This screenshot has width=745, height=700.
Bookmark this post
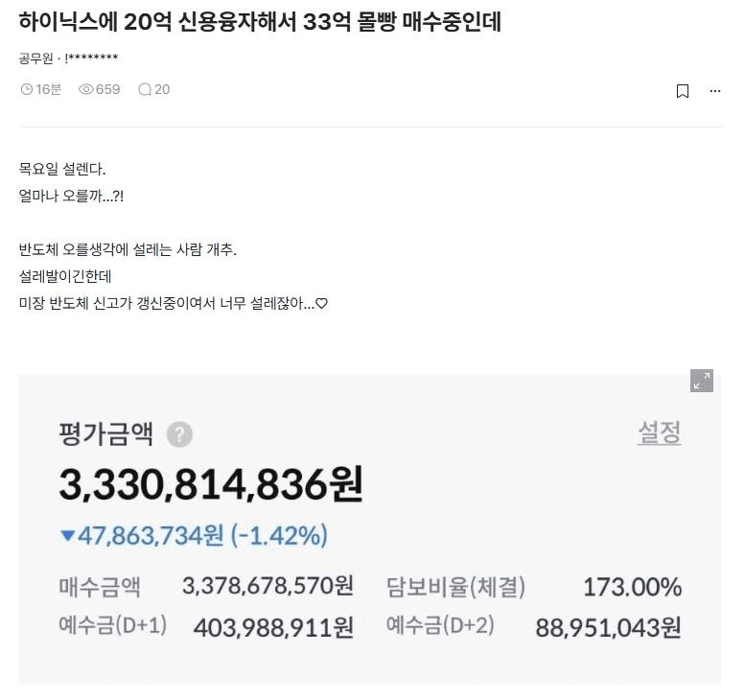pos(683,91)
